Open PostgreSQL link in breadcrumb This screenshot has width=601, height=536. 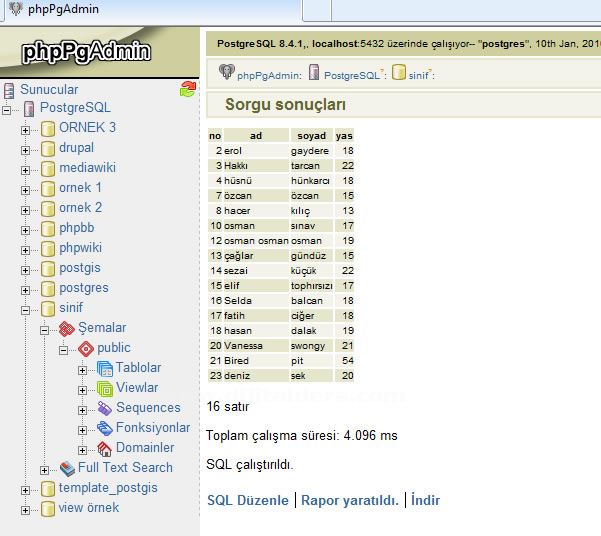click(x=351, y=76)
